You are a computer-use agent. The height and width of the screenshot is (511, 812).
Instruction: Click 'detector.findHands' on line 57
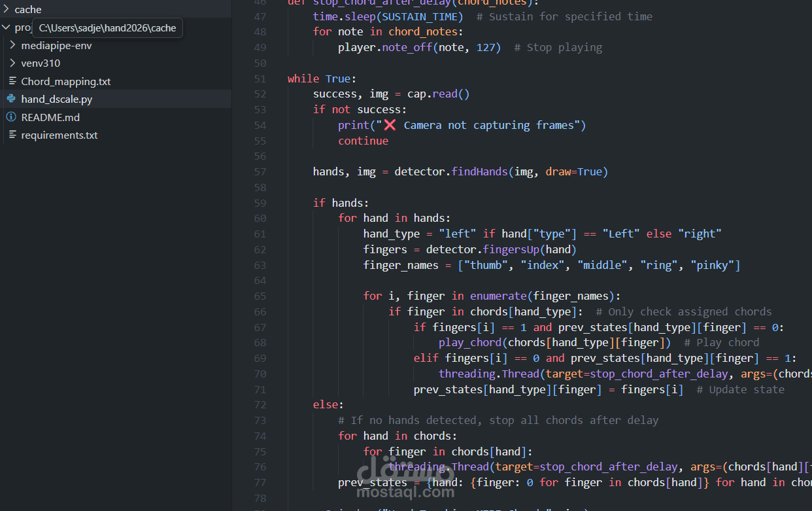pyautogui.click(x=452, y=172)
